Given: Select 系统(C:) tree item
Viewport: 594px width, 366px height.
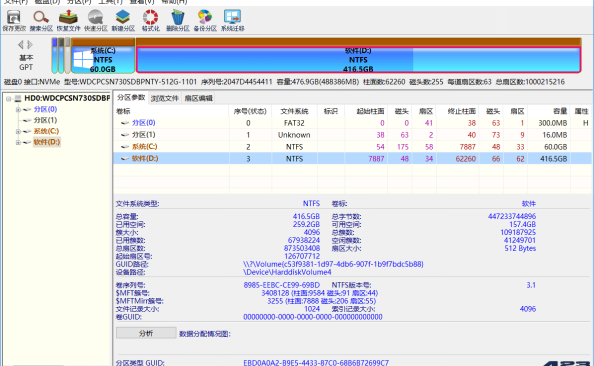Looking at the screenshot, I should (x=46, y=131).
